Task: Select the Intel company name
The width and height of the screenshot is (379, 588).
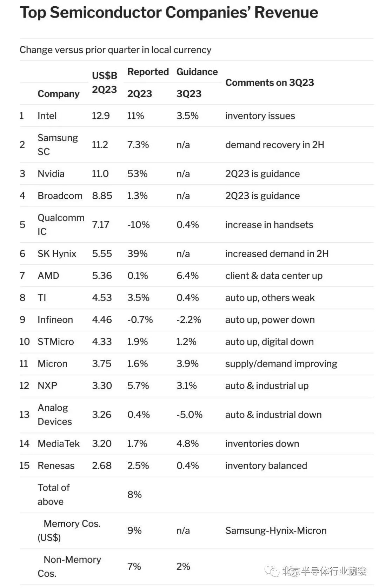Action: (47, 116)
